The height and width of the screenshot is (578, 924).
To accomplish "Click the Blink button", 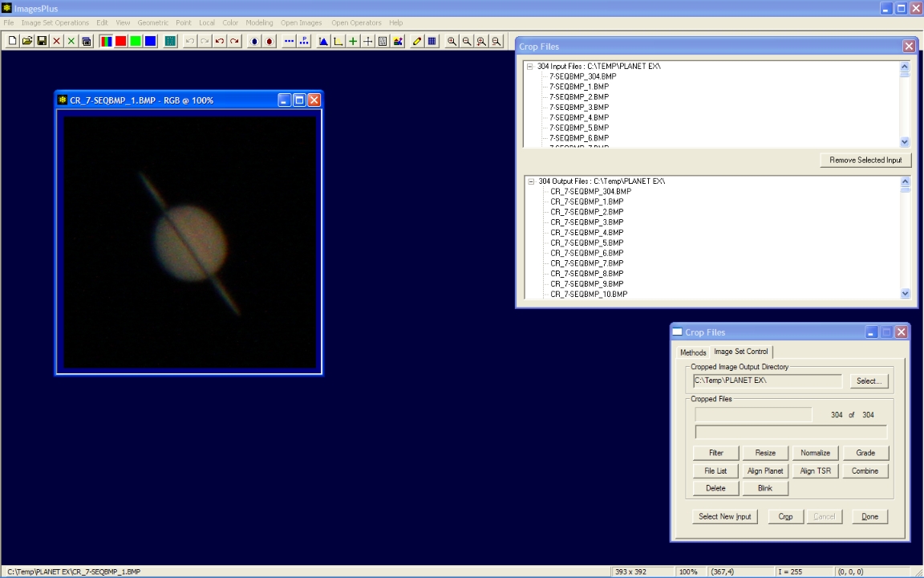I will (x=765, y=488).
